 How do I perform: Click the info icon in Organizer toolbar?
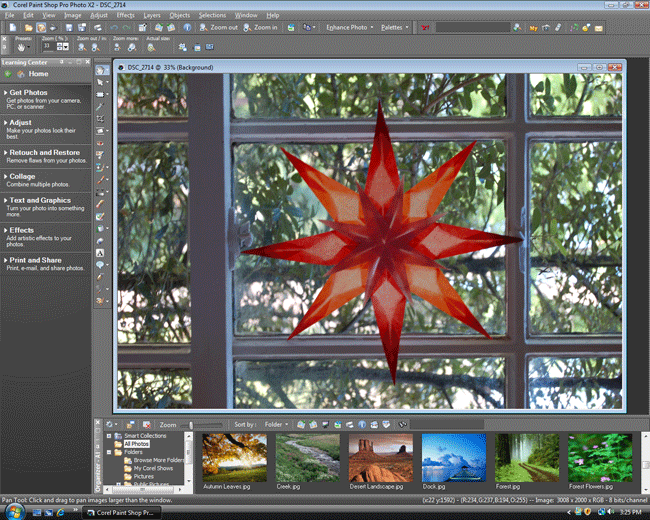362,424
